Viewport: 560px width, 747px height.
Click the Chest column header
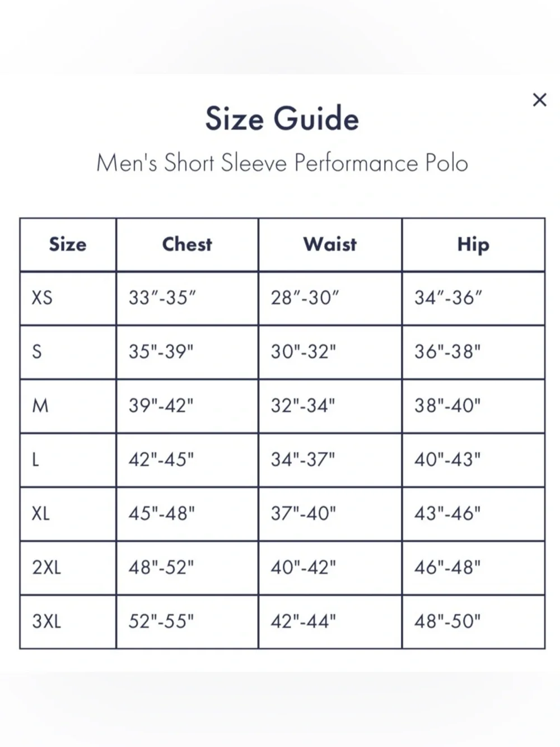tap(187, 244)
